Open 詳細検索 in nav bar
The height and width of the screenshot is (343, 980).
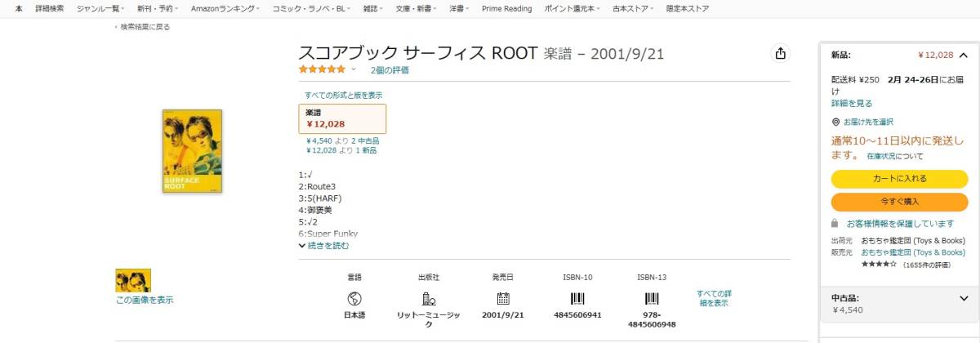click(49, 8)
